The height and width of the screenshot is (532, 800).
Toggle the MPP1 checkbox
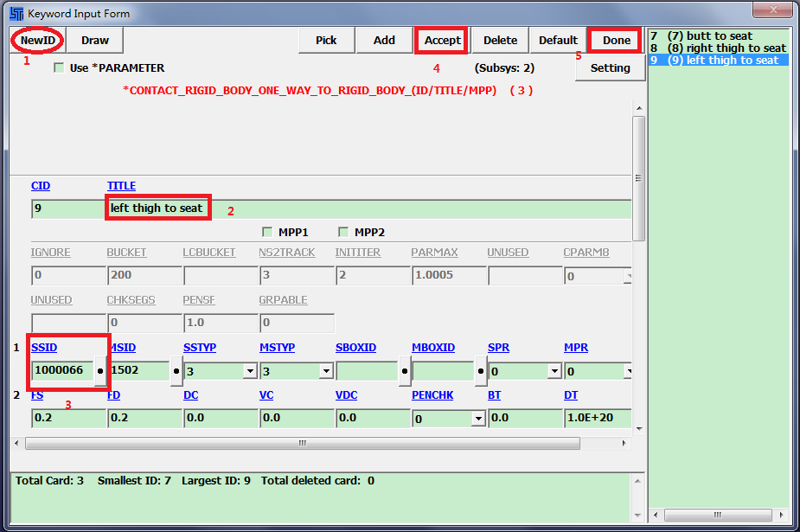pos(268,232)
